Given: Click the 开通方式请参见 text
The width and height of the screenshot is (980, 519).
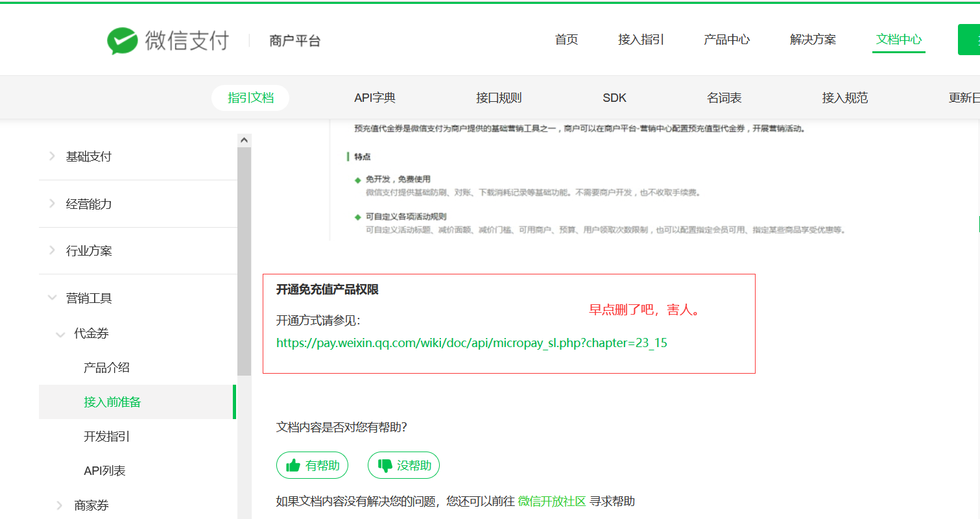Looking at the screenshot, I should [318, 320].
